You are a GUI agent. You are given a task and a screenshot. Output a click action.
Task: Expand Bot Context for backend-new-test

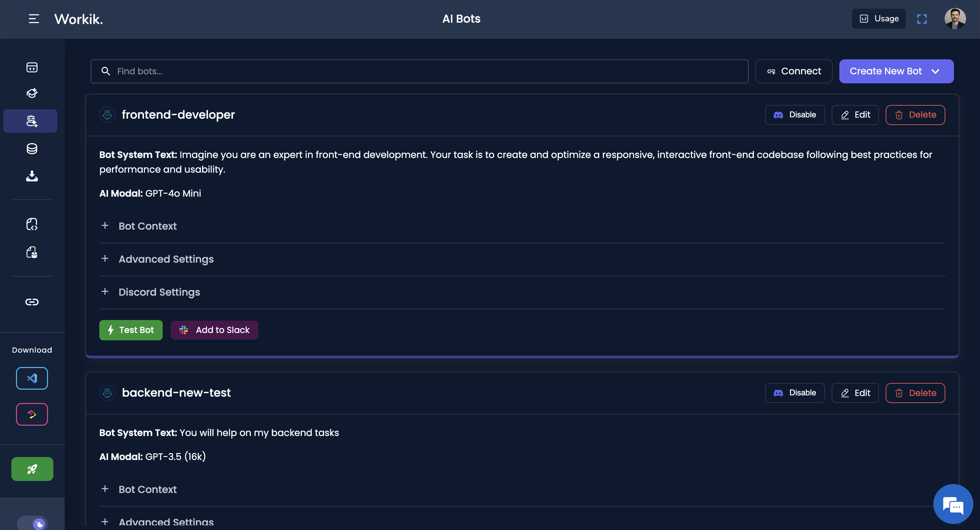[522, 489]
